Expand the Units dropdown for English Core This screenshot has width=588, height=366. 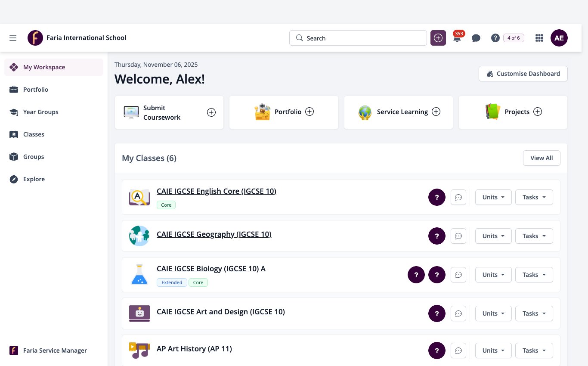(x=493, y=197)
